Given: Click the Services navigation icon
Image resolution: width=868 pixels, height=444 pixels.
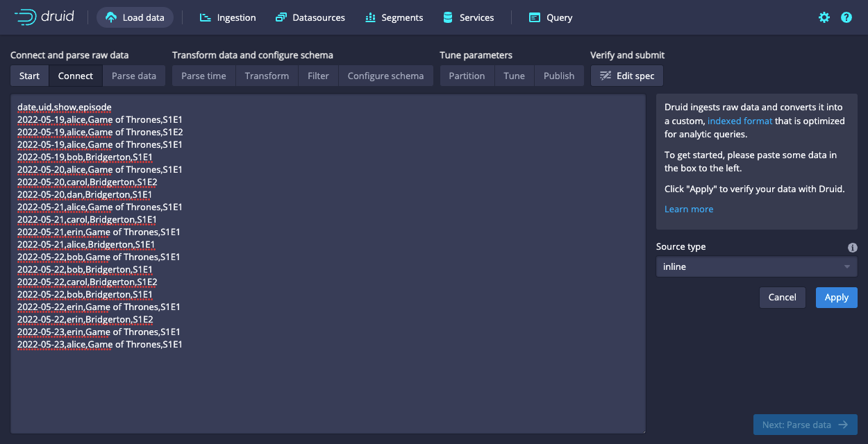Looking at the screenshot, I should [x=448, y=17].
